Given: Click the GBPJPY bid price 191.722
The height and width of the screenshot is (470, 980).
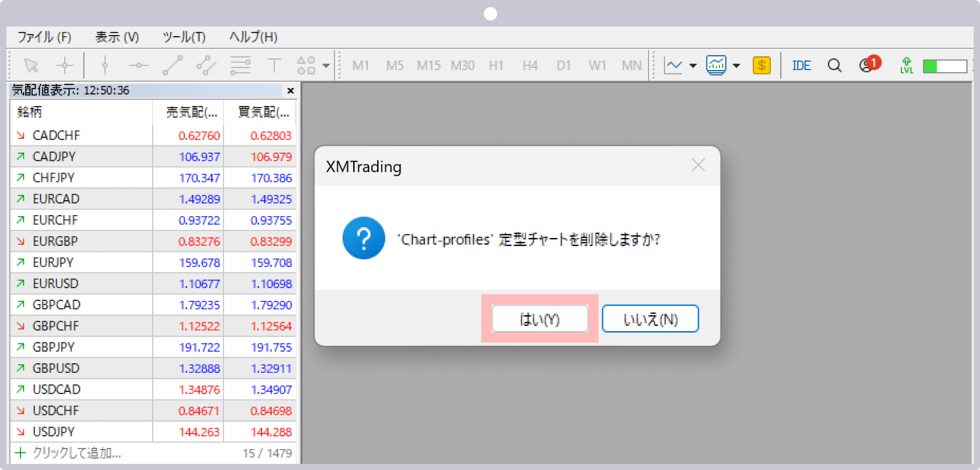Looking at the screenshot, I should pos(199,347).
